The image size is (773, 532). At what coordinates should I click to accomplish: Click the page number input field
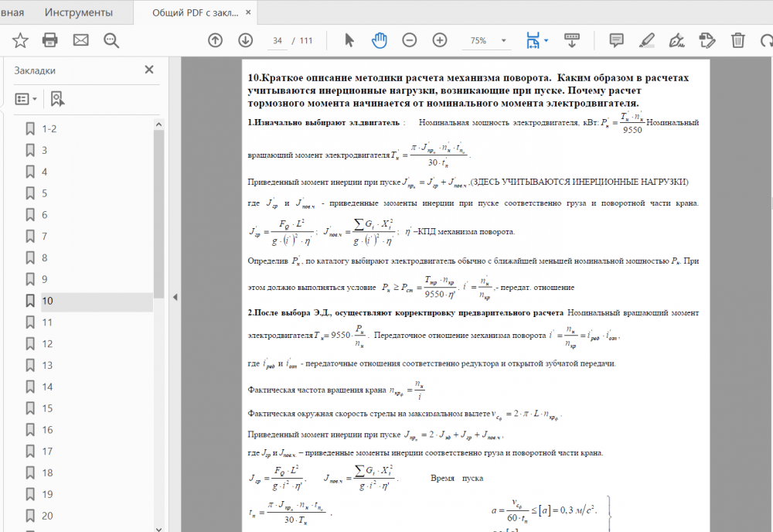click(x=278, y=40)
